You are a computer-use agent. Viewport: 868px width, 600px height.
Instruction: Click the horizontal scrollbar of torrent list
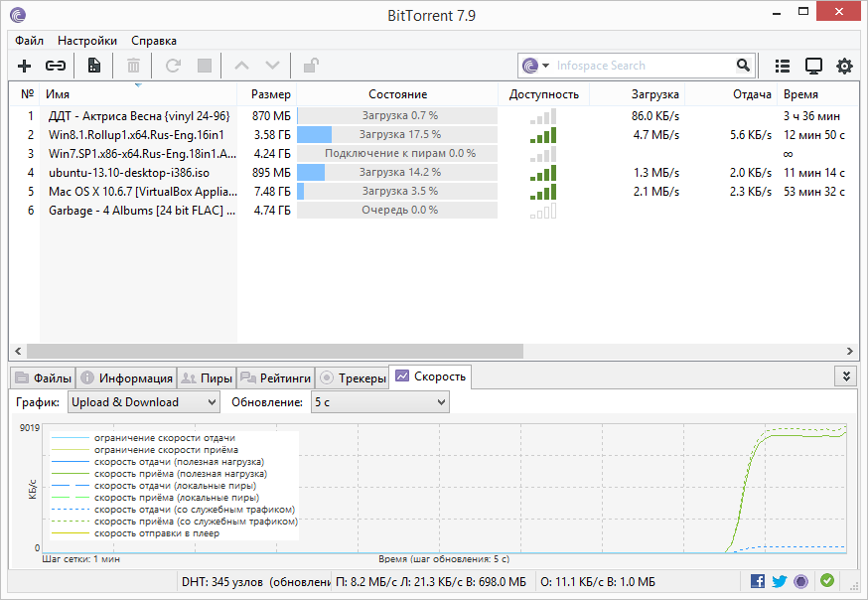click(x=274, y=351)
